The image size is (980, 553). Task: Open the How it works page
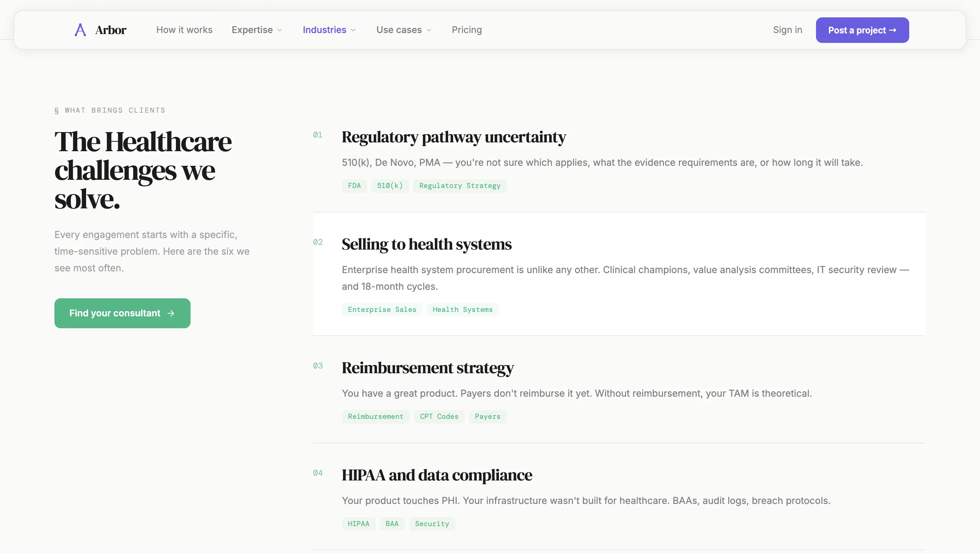(184, 30)
